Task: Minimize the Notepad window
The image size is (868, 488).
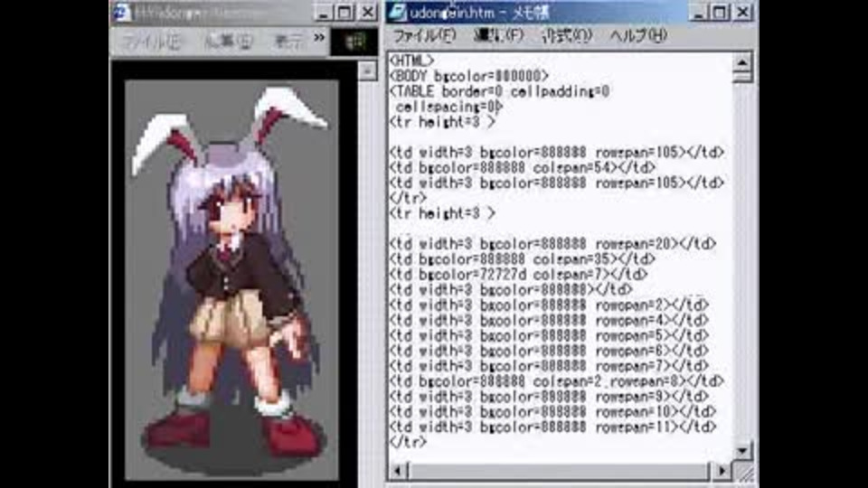Action: coord(699,12)
